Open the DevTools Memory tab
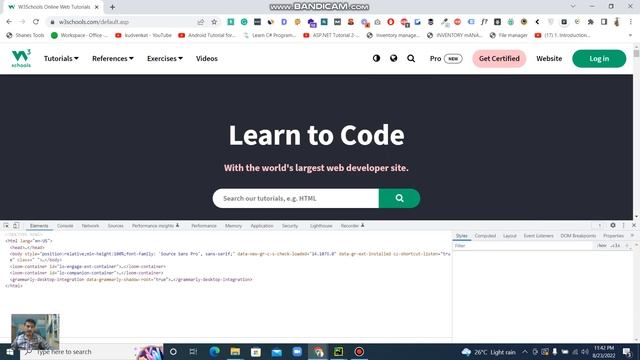Viewport: 640px width, 360px height. pos(233,226)
